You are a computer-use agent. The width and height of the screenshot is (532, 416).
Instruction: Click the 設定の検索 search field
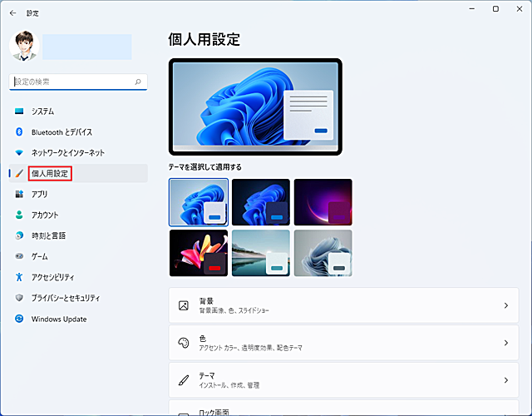point(78,82)
